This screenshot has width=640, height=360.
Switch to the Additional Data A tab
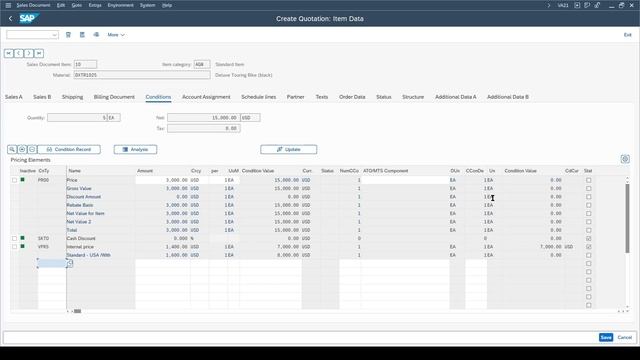tap(456, 97)
